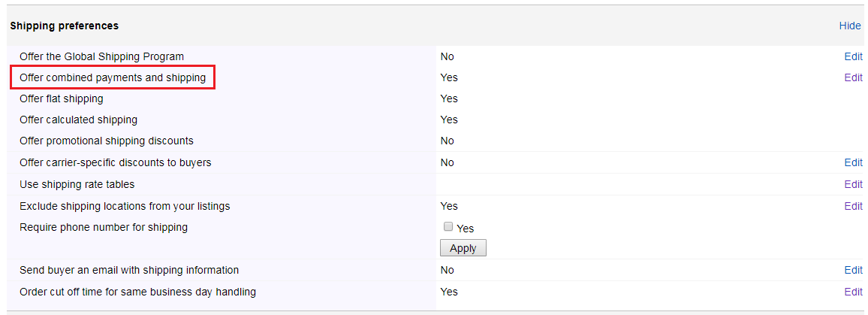The height and width of the screenshot is (315, 868).
Task: Click the Offer flat shipping label
Action: click(62, 98)
